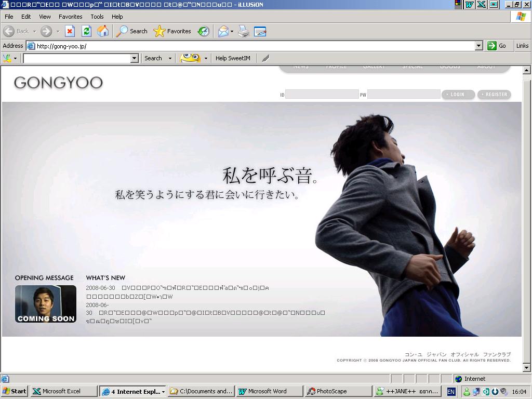Open the Back history dropdown arrow

click(x=34, y=31)
